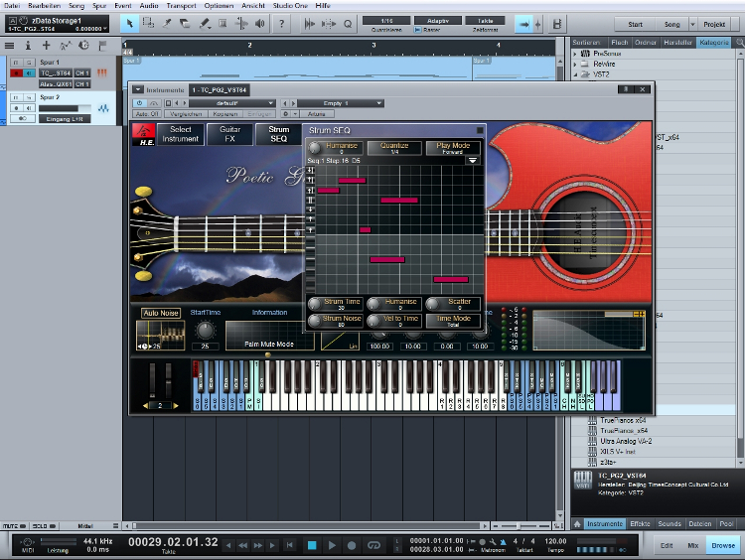Click the Vergleichen button
Viewport: 745px width, 560px height.
click(x=186, y=114)
